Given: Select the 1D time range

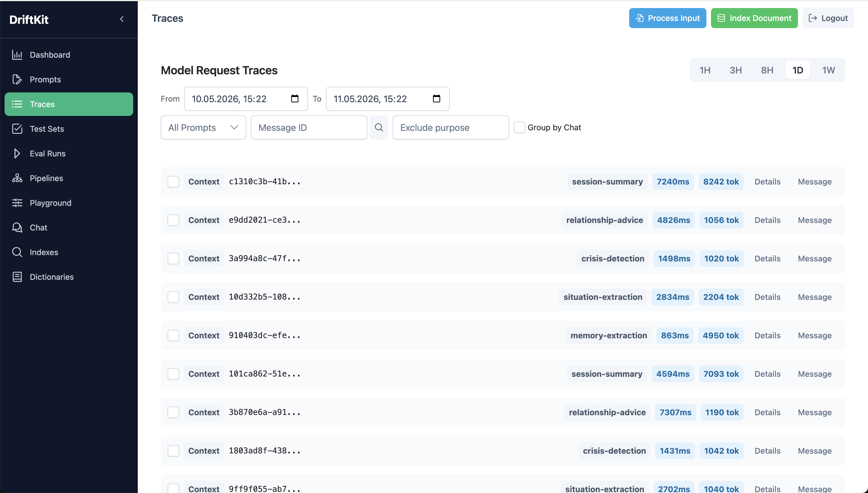Looking at the screenshot, I should coord(798,70).
